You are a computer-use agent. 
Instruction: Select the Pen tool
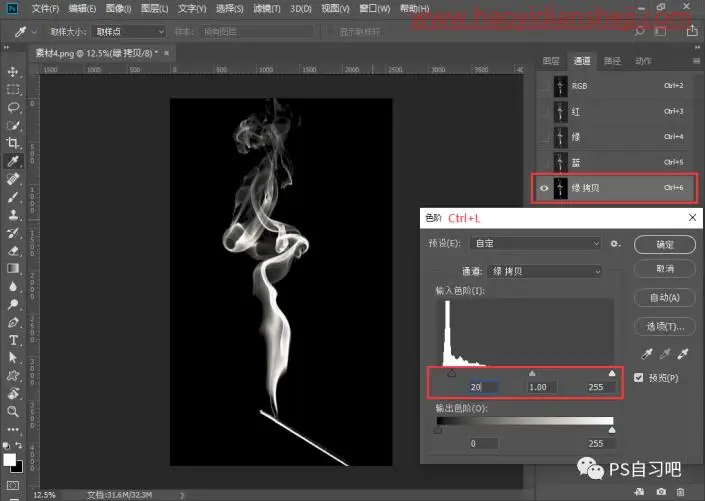(x=13, y=322)
